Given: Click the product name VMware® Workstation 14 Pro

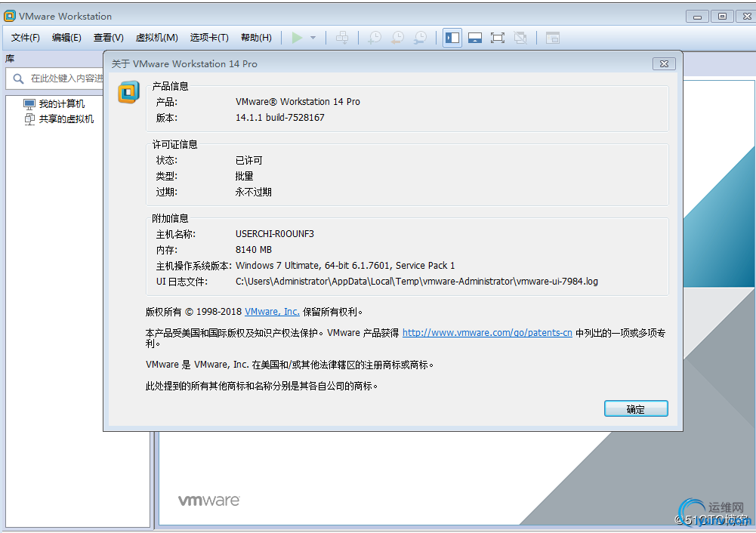Looking at the screenshot, I should coord(298,102).
